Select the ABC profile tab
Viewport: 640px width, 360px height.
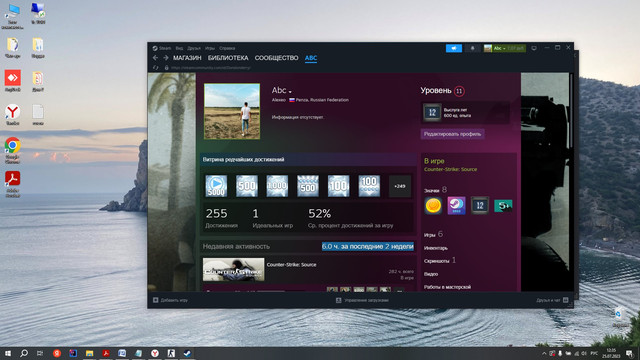pyautogui.click(x=311, y=58)
